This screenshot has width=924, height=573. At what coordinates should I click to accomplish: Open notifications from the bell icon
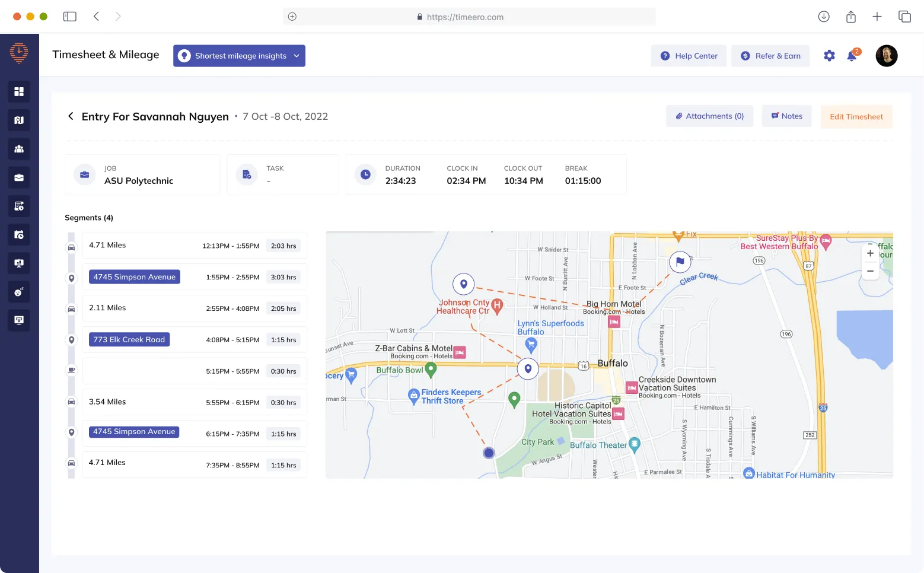pos(852,55)
